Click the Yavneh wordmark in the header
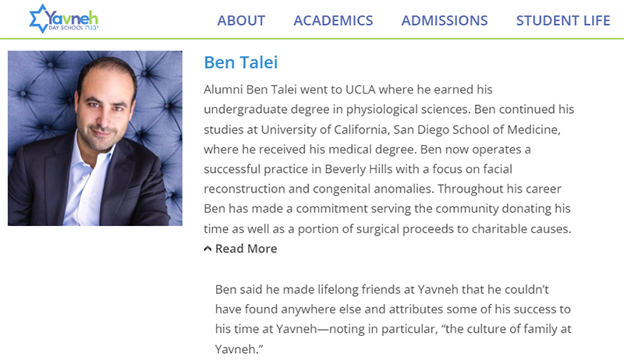This screenshot has width=624, height=364. pos(72,17)
